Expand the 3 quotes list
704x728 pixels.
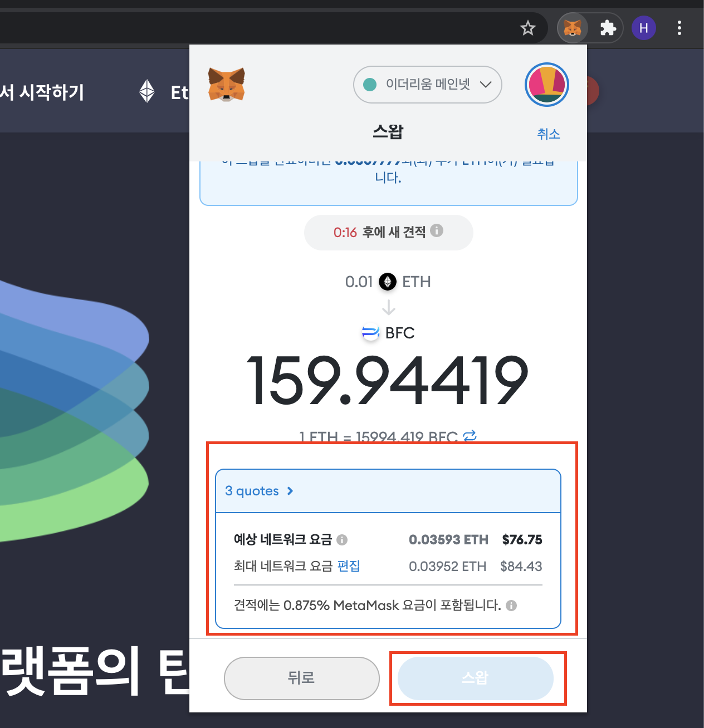[x=259, y=491]
